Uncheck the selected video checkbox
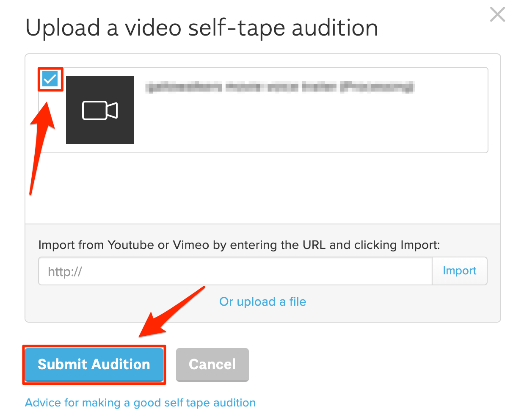Screen dimensions: 524x420 50,79
